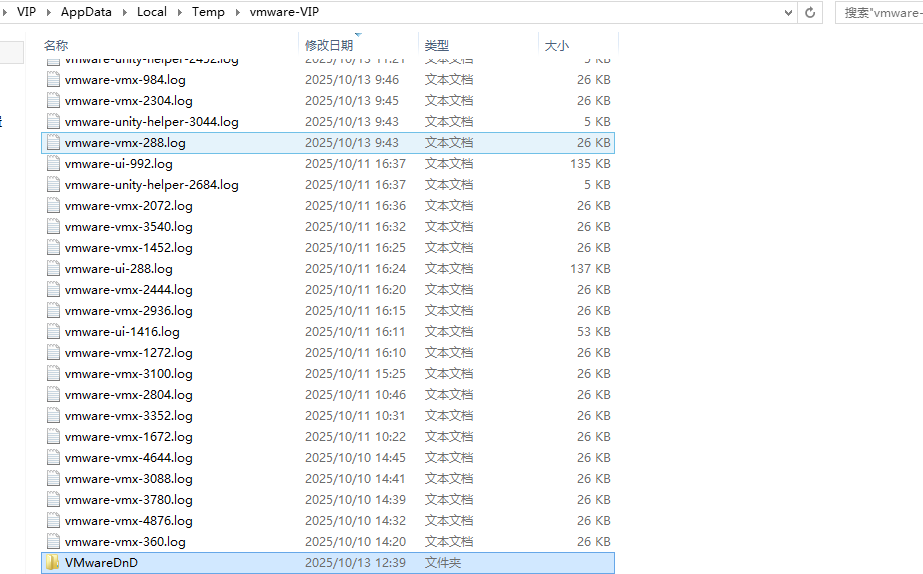Click file icon of vmware-unity-helper-3044.log
923x574 pixels.
pos(53,122)
